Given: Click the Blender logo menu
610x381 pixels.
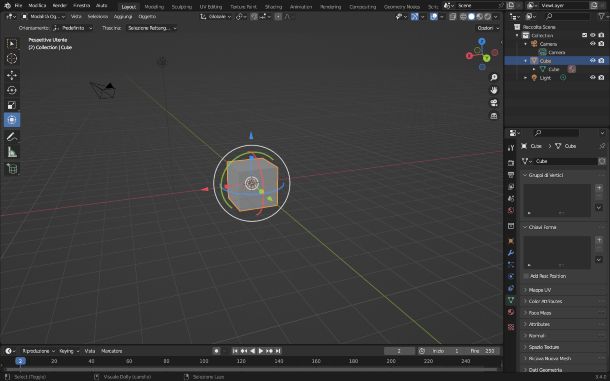Looking at the screenshot, I should point(7,6).
